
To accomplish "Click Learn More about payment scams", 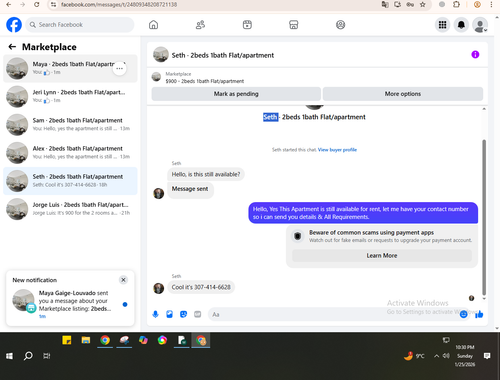I will [x=382, y=256].
